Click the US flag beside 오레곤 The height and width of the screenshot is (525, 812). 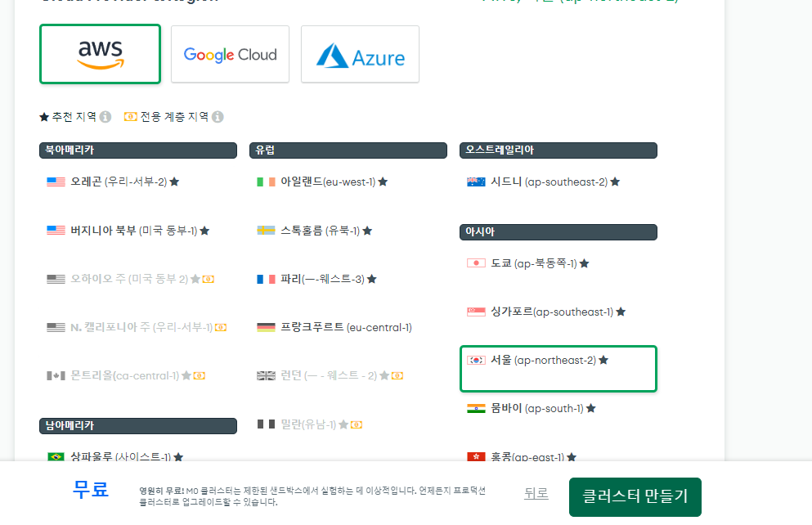(x=56, y=182)
